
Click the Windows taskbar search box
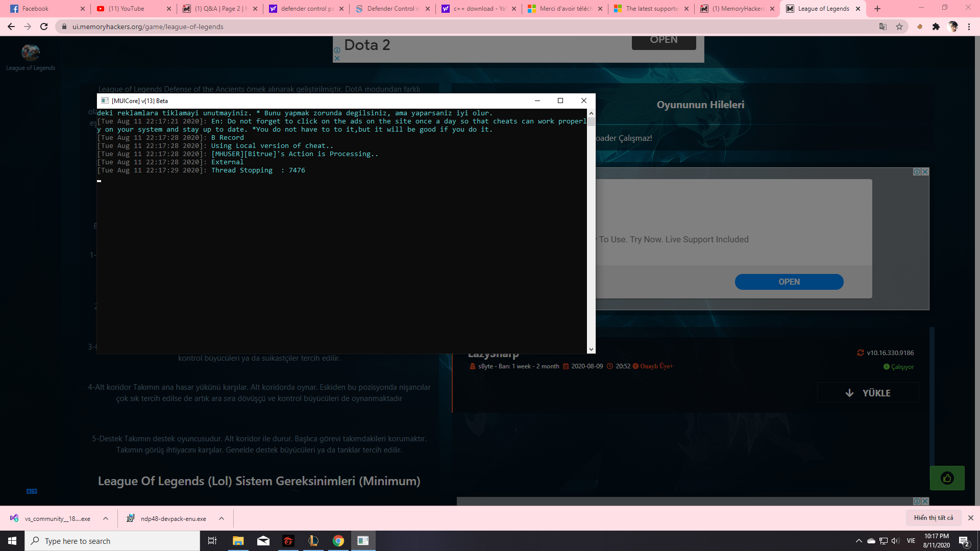click(112, 541)
